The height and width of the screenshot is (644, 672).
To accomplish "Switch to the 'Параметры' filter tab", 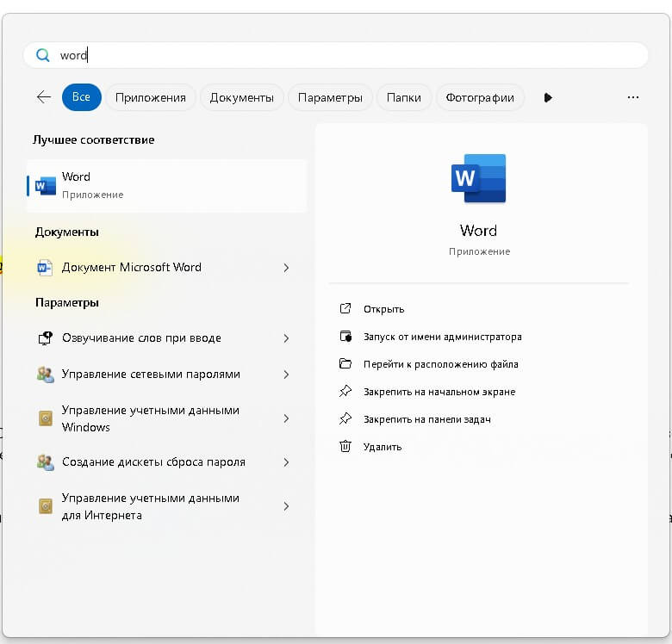I will point(330,97).
